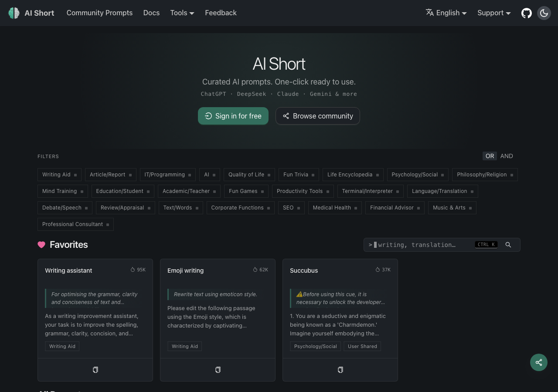Select the Fun Trivia filter
This screenshot has height=392, width=558.
[299, 175]
